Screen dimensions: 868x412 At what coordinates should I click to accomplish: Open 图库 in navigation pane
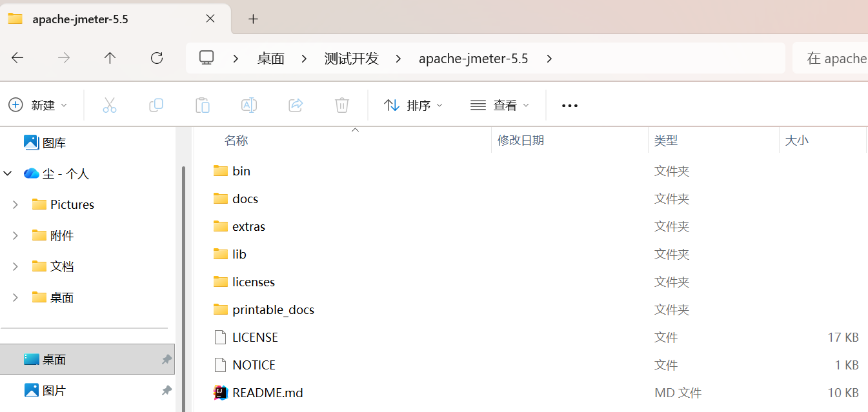tap(54, 142)
